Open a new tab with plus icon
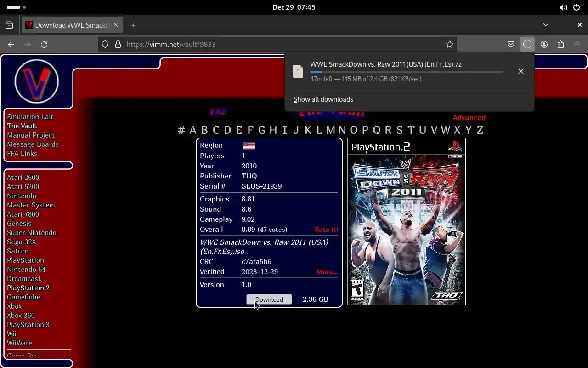This screenshot has height=368, width=588. (133, 25)
